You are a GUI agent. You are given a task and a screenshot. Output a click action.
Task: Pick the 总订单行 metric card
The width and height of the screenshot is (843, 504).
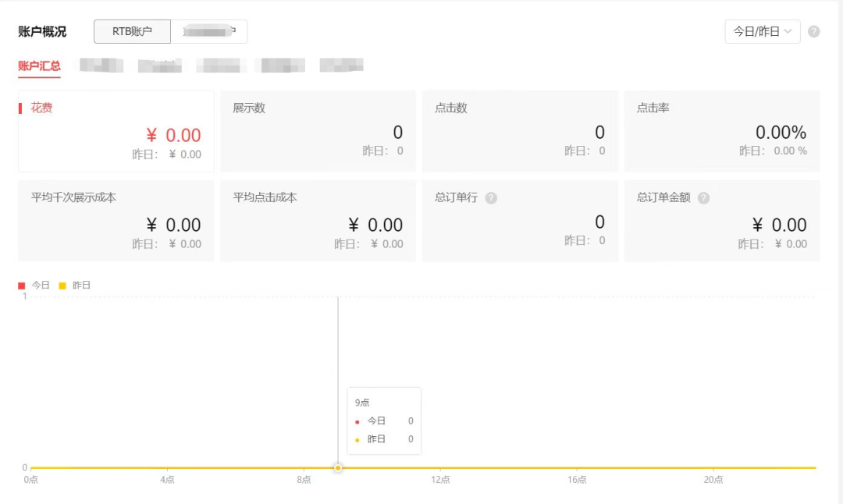point(520,221)
